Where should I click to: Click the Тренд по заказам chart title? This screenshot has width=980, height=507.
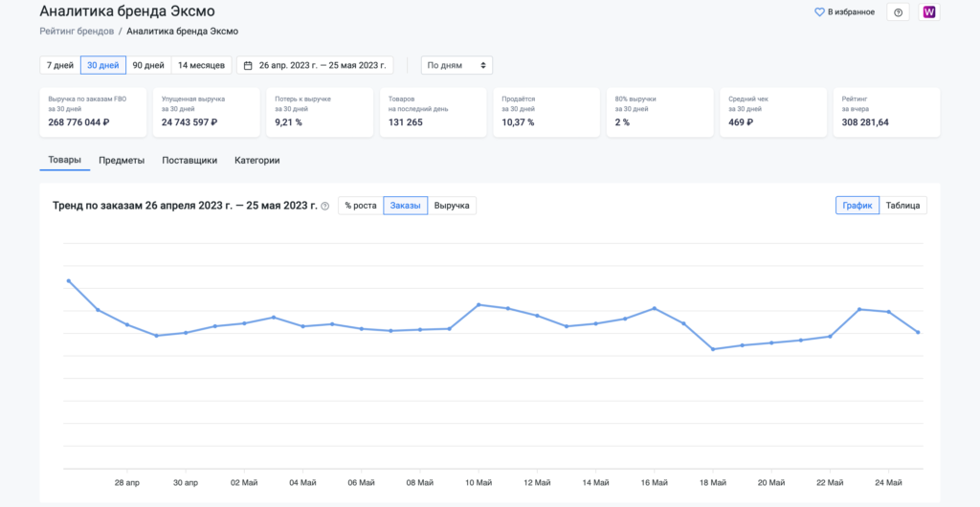[x=185, y=206]
